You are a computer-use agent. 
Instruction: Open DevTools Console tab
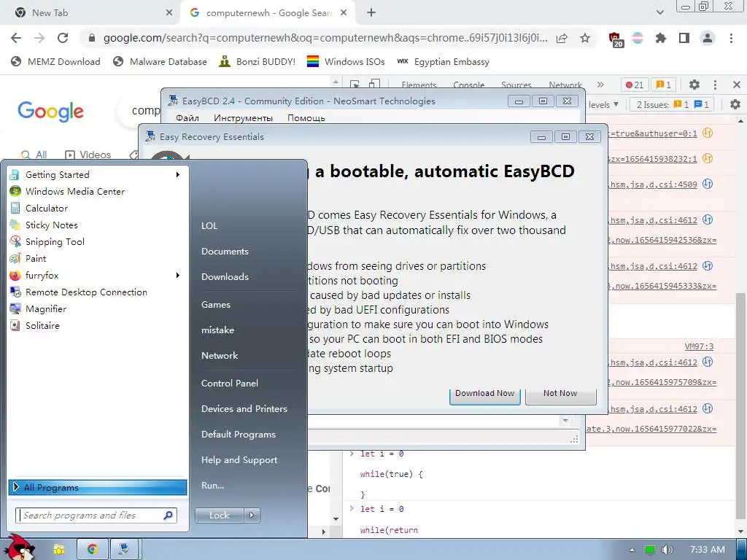[468, 85]
